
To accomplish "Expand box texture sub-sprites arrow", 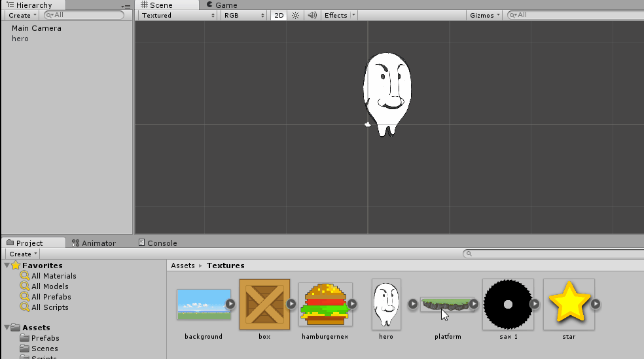I will (291, 304).
